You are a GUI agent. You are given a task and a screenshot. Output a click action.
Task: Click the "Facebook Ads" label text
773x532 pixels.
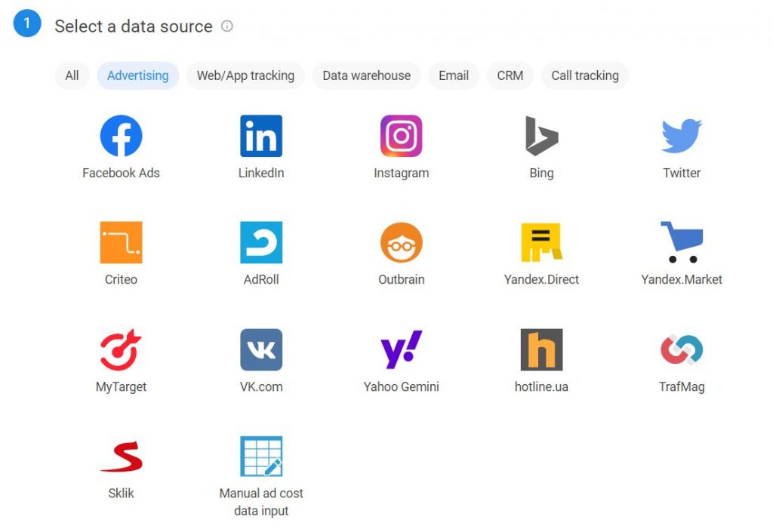[x=121, y=173]
